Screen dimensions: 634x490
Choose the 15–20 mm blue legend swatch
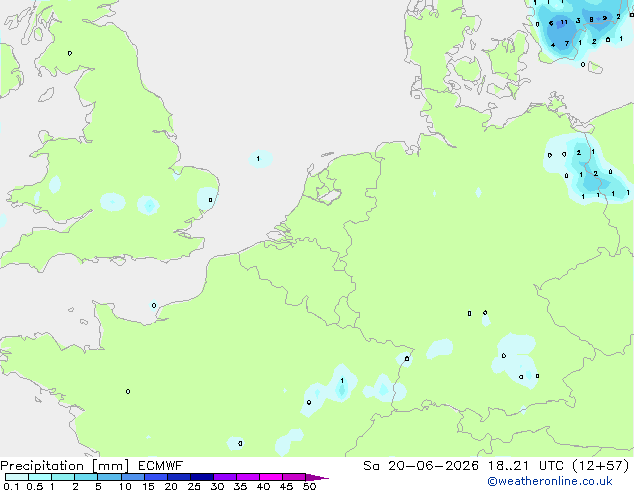pyautogui.click(x=156, y=477)
